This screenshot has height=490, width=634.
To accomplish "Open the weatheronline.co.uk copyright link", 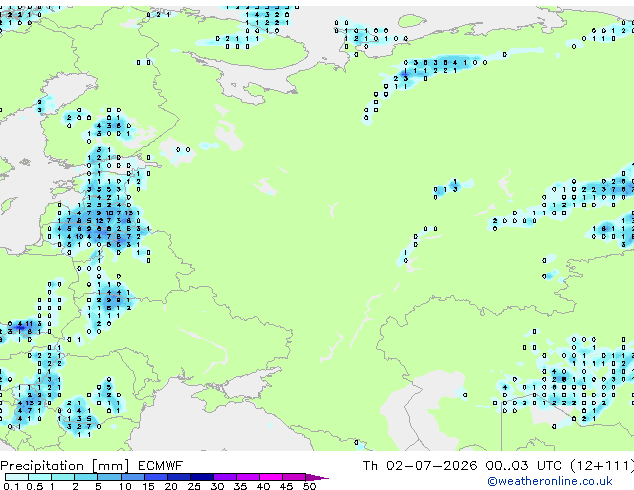I will pos(550,481).
